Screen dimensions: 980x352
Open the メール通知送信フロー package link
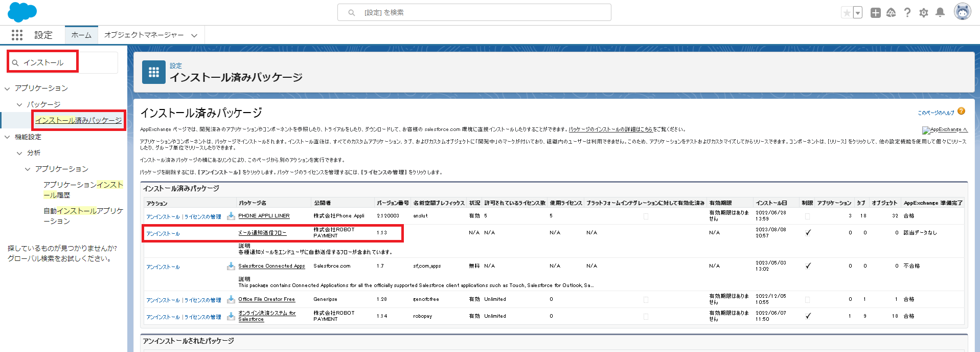click(x=262, y=233)
